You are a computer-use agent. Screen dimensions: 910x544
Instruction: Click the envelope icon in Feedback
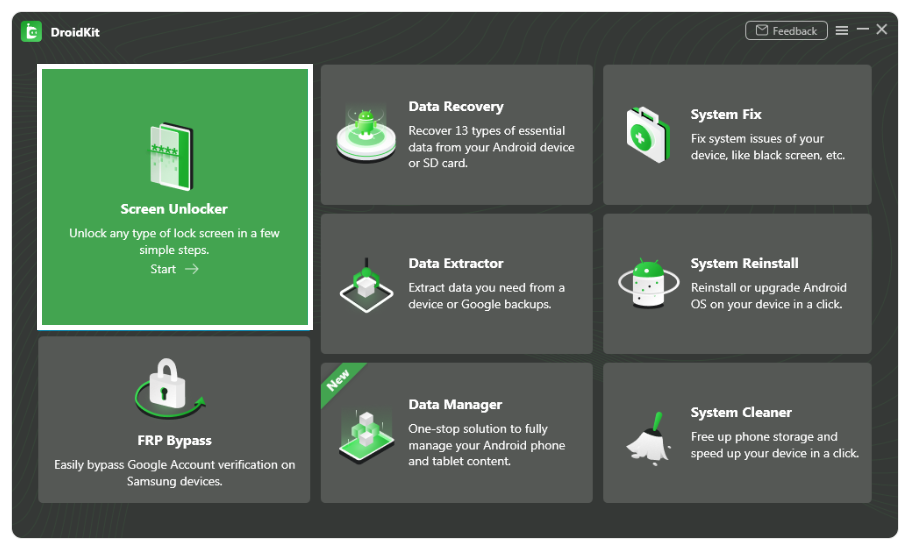point(761,30)
